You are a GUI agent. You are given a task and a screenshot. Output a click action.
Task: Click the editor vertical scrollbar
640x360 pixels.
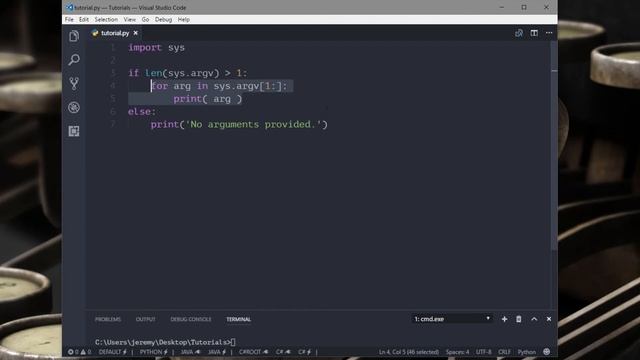[x=554, y=147]
